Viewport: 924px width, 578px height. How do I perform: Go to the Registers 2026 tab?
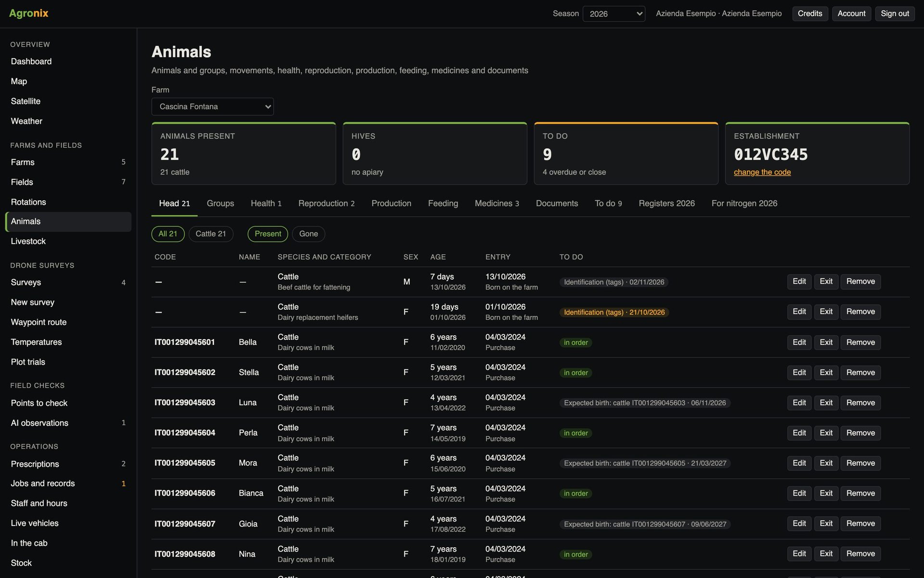coord(667,203)
